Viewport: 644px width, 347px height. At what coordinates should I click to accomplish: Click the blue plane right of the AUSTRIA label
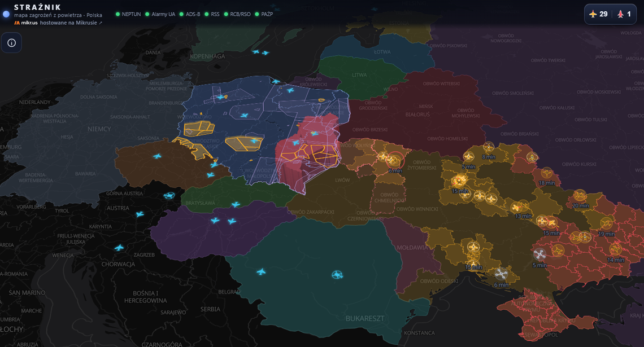(140, 214)
